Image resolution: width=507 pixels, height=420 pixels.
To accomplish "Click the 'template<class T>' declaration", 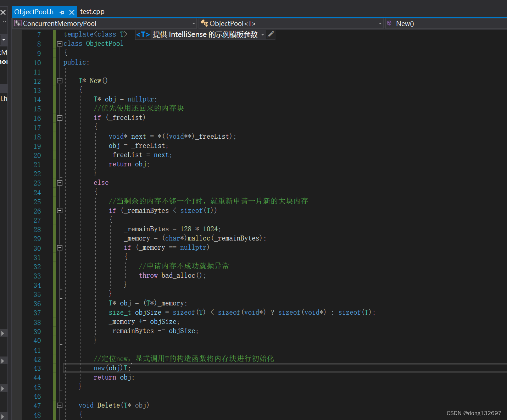I will pyautogui.click(x=95, y=34).
